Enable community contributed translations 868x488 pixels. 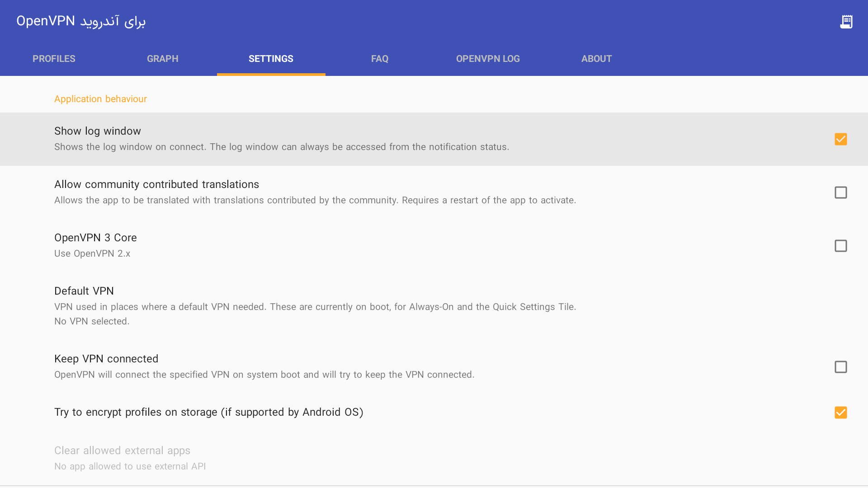pyautogui.click(x=841, y=192)
